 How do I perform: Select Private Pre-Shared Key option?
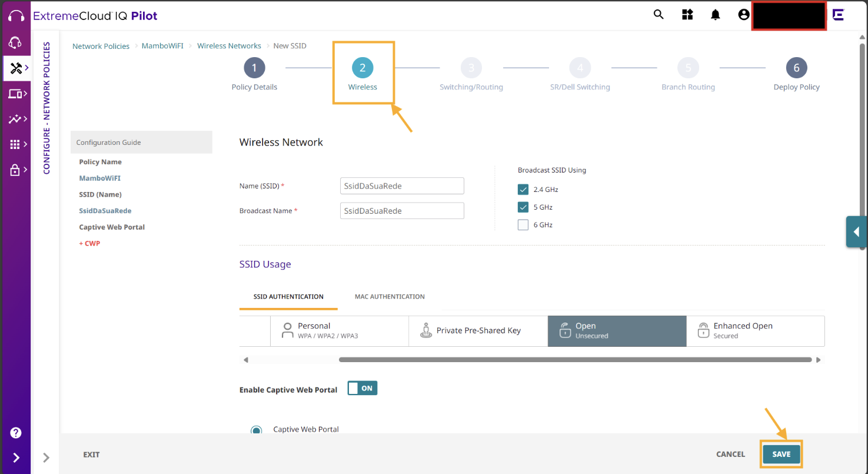478,331
